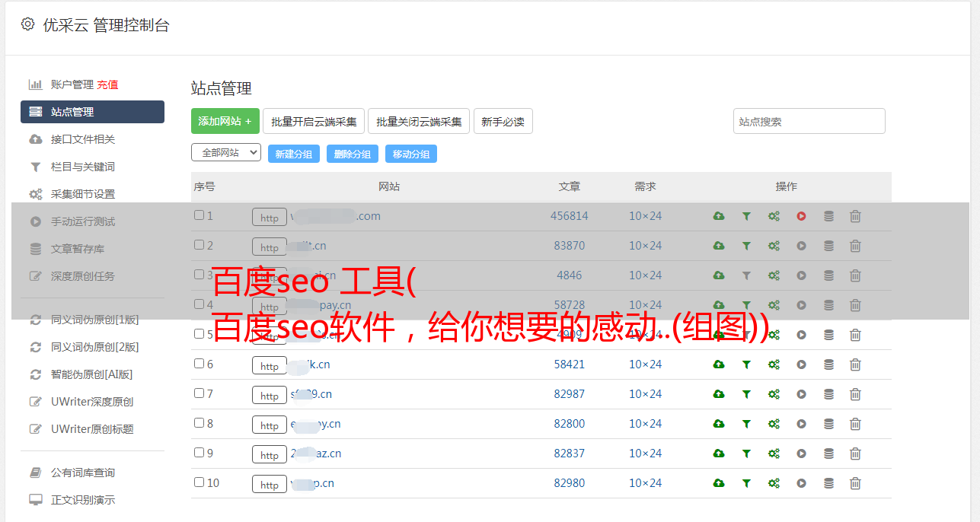Focus the 站点搜索 search field

pyautogui.click(x=809, y=121)
